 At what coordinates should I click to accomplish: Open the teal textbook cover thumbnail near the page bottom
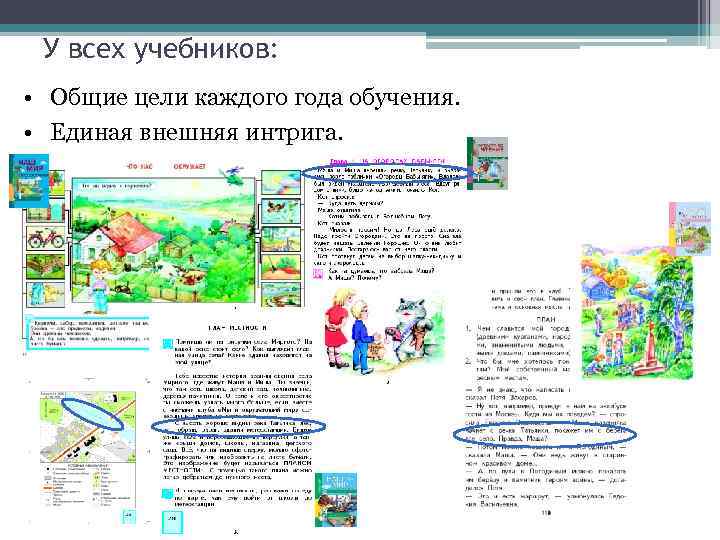pos(336,500)
